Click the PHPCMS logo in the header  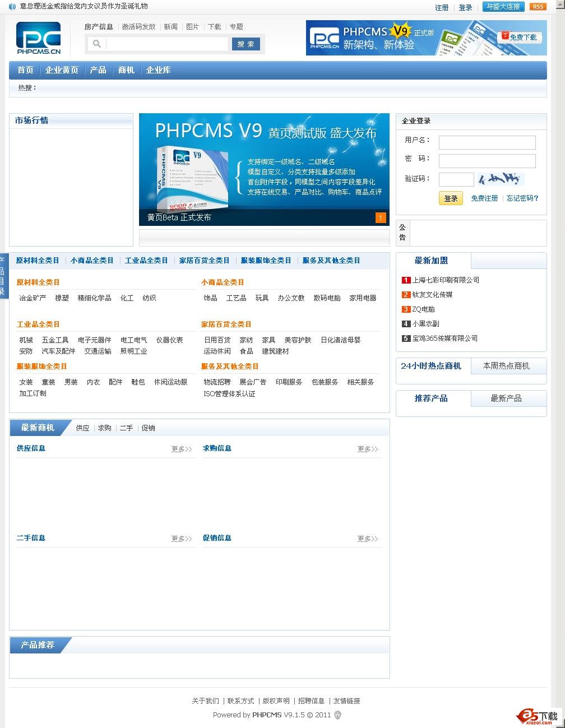pos(39,38)
